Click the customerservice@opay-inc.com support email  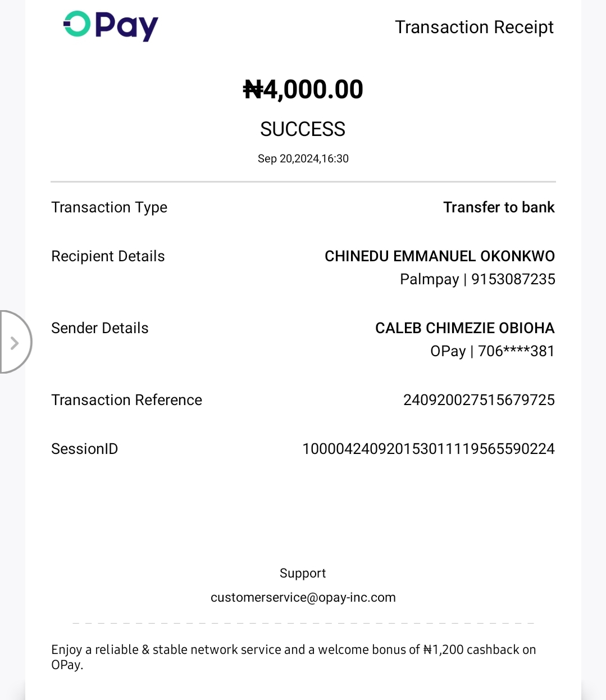(303, 597)
